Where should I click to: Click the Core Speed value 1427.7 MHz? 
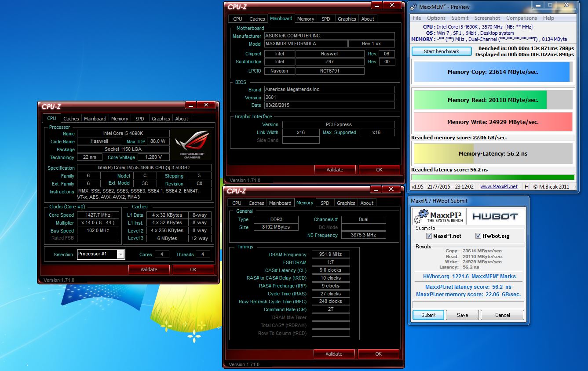[98, 215]
